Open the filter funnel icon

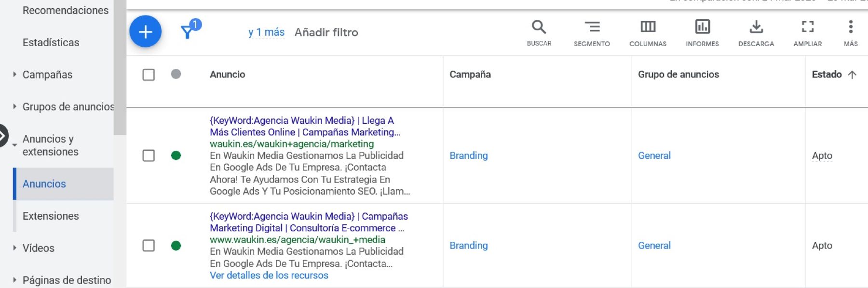click(x=188, y=32)
